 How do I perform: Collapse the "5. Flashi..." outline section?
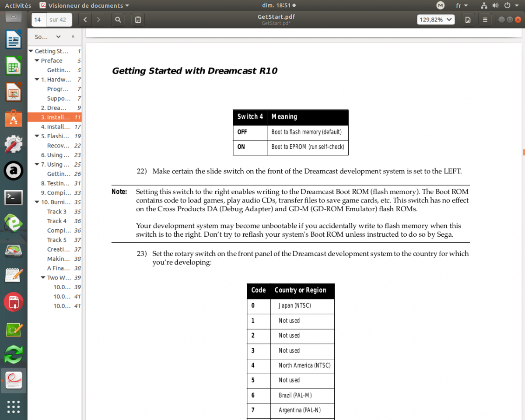(x=37, y=136)
